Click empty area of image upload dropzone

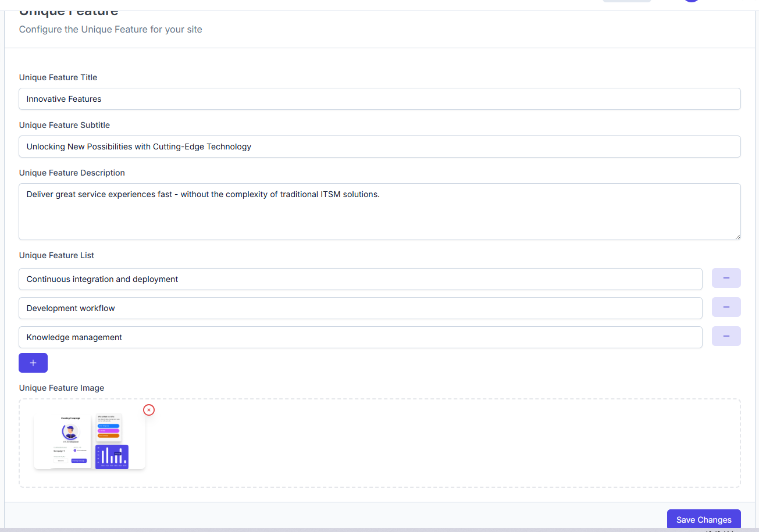[442, 443]
